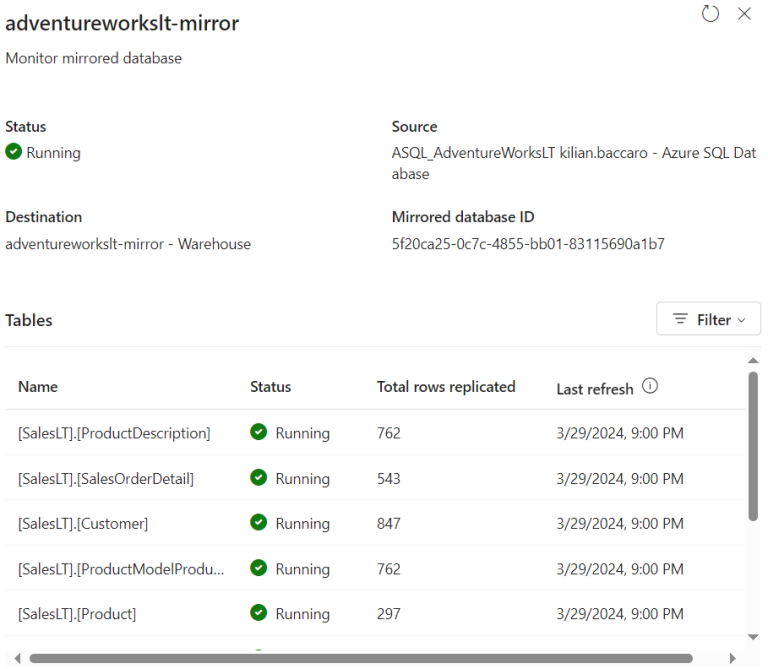Click the 297 rows replicated value
The image size is (768, 669).
coord(388,614)
